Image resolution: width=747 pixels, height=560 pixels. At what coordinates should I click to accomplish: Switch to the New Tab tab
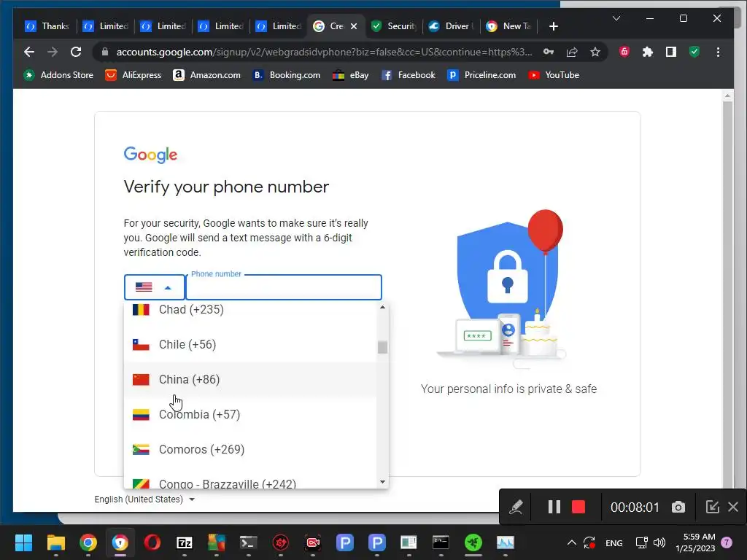509,26
